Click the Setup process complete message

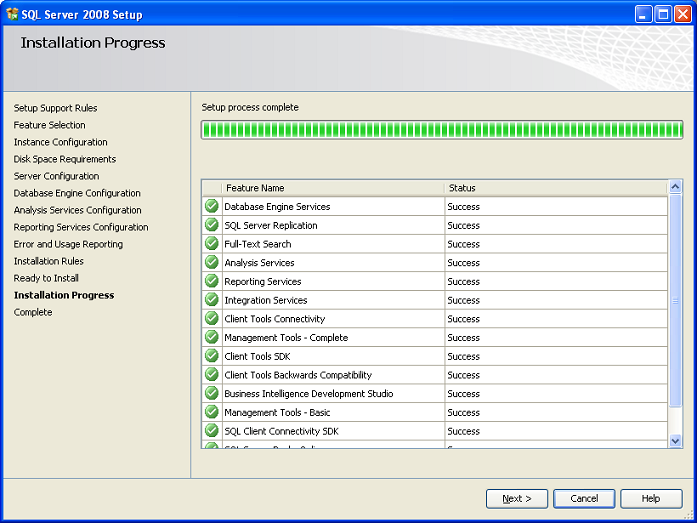(250, 107)
